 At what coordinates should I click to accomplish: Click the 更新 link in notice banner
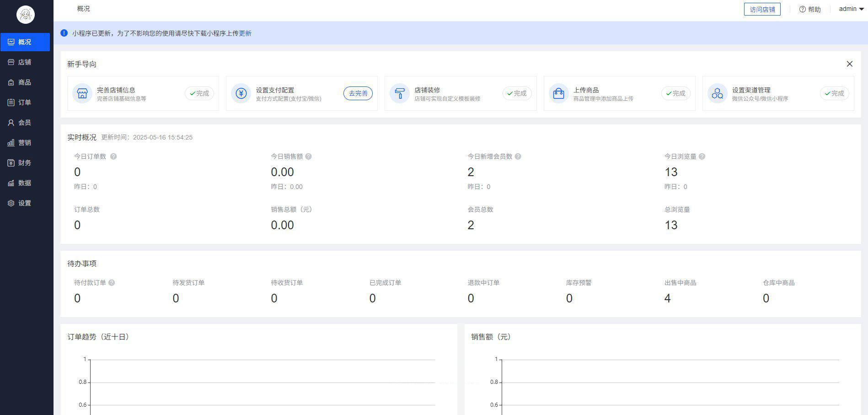(x=245, y=33)
